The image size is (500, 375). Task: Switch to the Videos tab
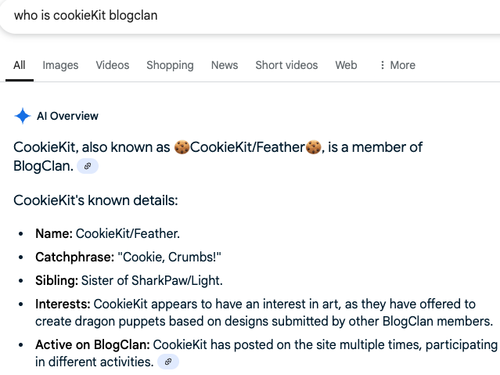(x=112, y=65)
